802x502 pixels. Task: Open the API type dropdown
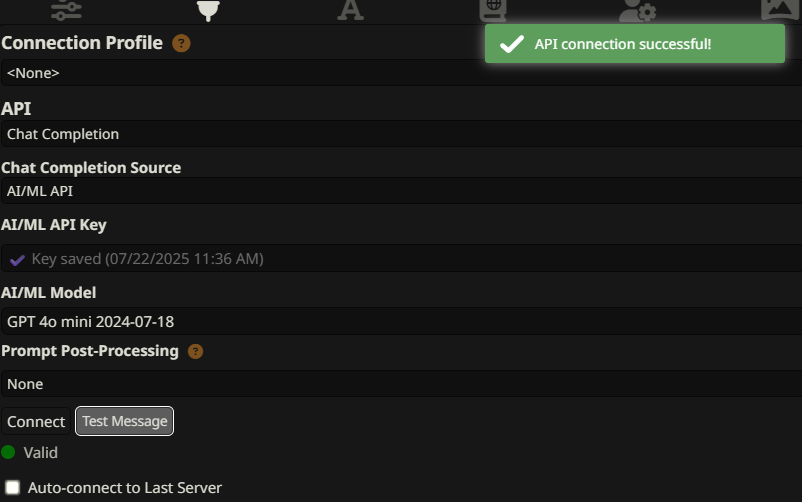400,134
